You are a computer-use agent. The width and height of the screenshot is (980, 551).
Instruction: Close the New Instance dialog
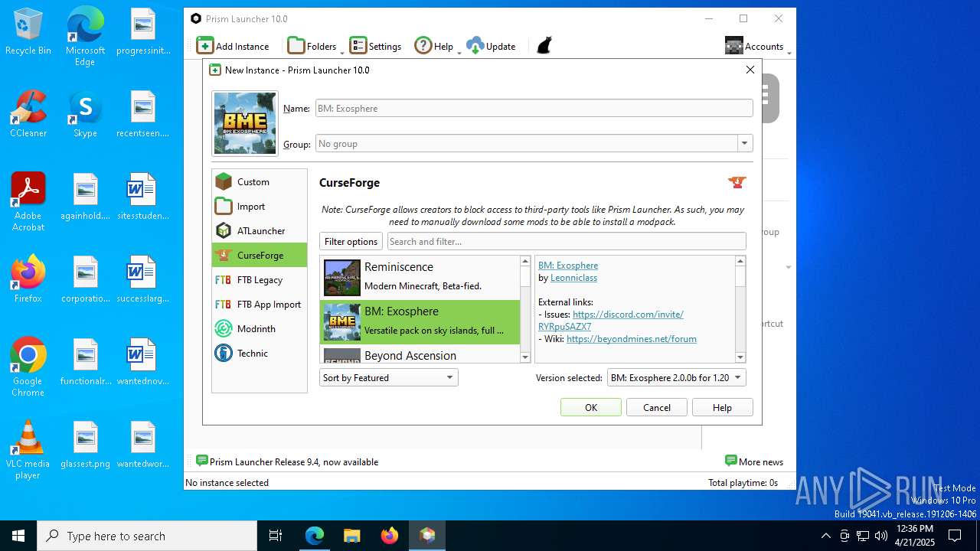point(750,70)
